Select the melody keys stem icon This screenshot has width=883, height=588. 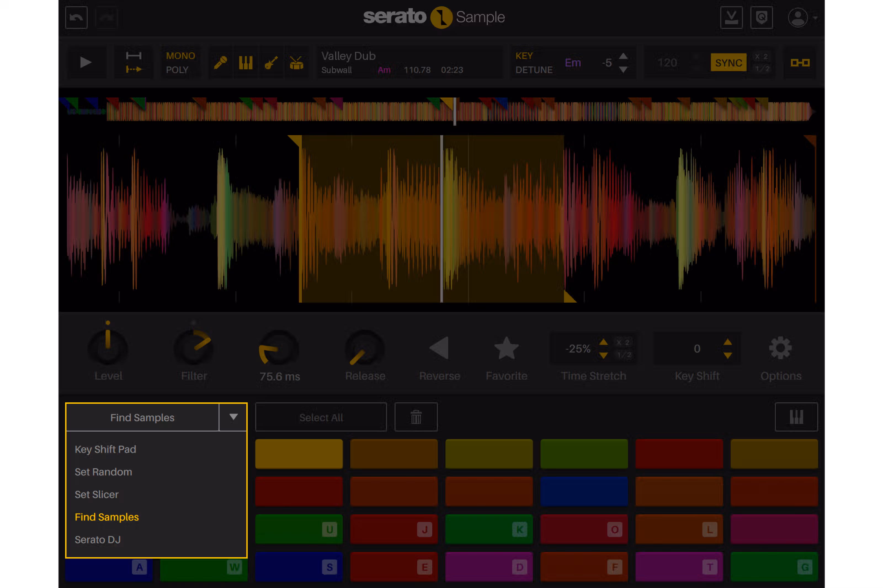(246, 63)
